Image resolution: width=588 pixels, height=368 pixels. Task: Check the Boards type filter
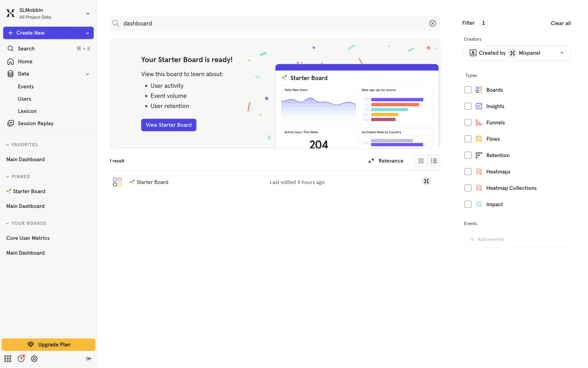pos(468,90)
